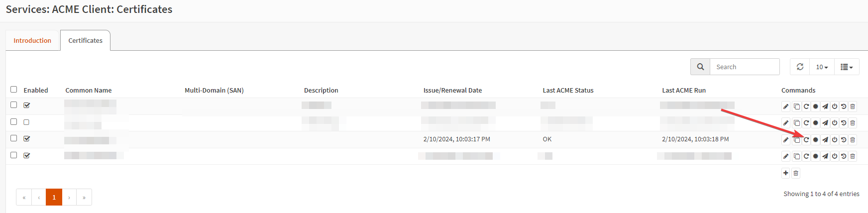Add a new certificate with the plus icon

tap(786, 173)
